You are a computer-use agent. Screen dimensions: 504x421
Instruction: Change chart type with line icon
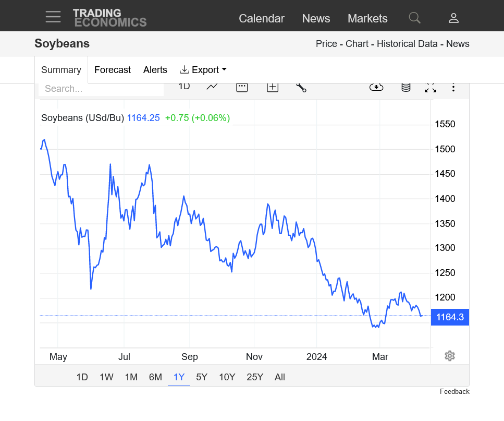(212, 87)
